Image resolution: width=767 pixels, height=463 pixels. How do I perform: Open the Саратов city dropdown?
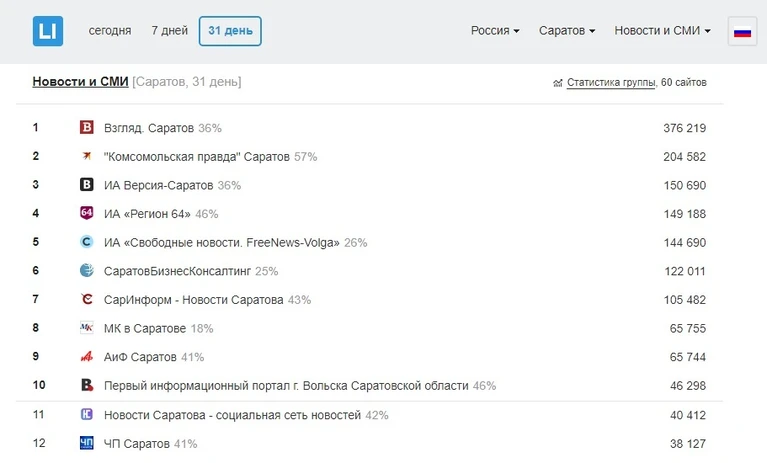click(567, 31)
